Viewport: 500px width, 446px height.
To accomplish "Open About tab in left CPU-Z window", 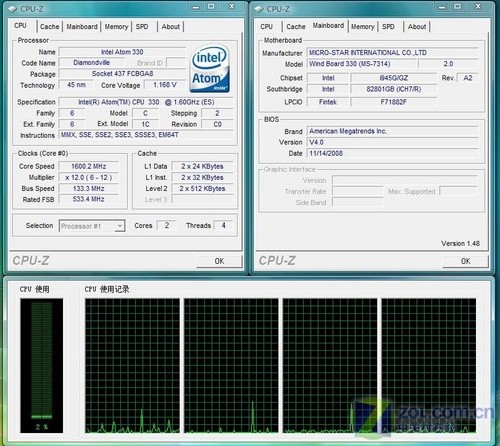I will [x=170, y=27].
